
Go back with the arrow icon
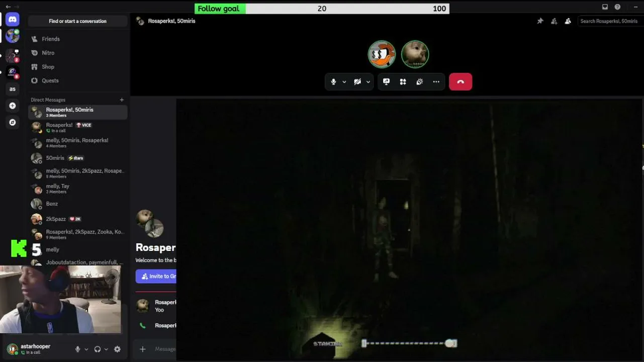click(8, 7)
